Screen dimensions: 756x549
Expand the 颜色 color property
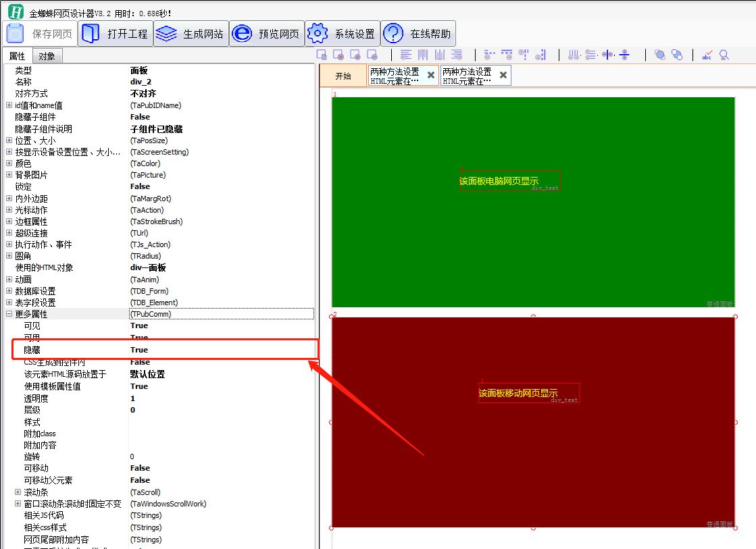(x=9, y=163)
